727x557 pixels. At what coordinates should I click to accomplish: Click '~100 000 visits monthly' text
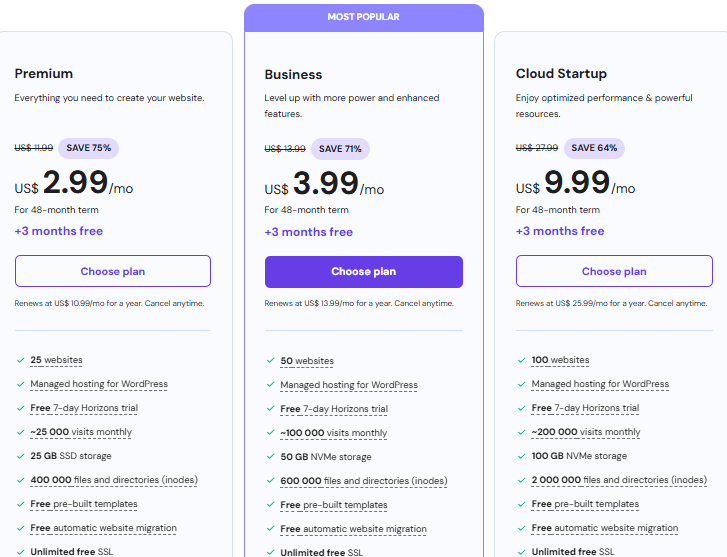[x=333, y=433]
